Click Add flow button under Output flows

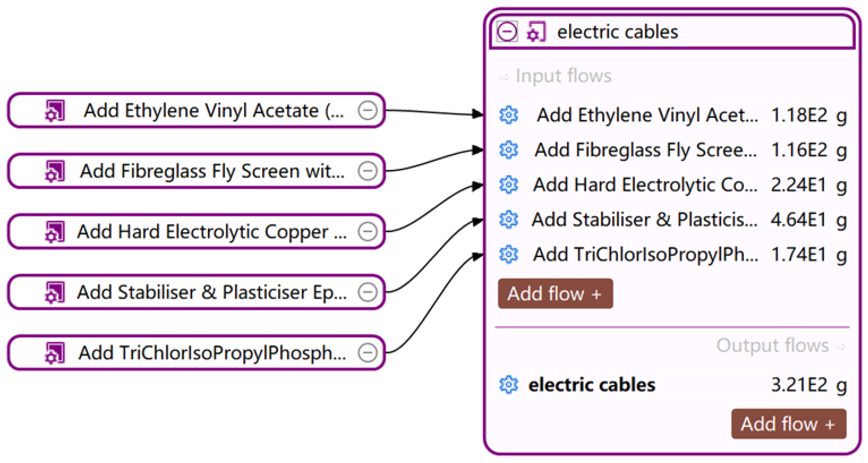(x=788, y=424)
